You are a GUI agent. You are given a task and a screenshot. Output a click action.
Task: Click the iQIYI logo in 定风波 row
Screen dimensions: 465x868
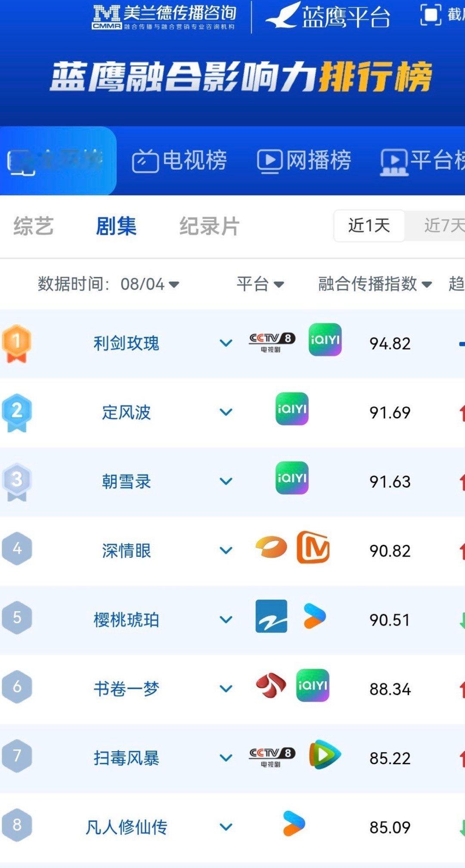292,409
